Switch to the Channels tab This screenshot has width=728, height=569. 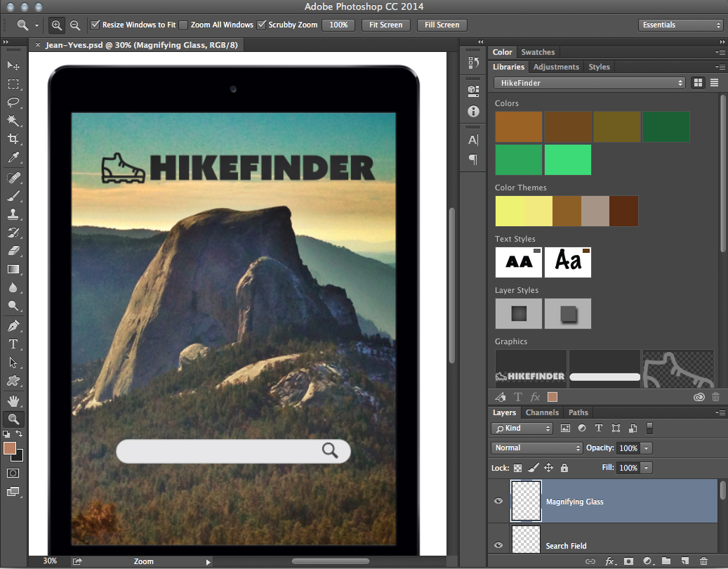tap(542, 412)
